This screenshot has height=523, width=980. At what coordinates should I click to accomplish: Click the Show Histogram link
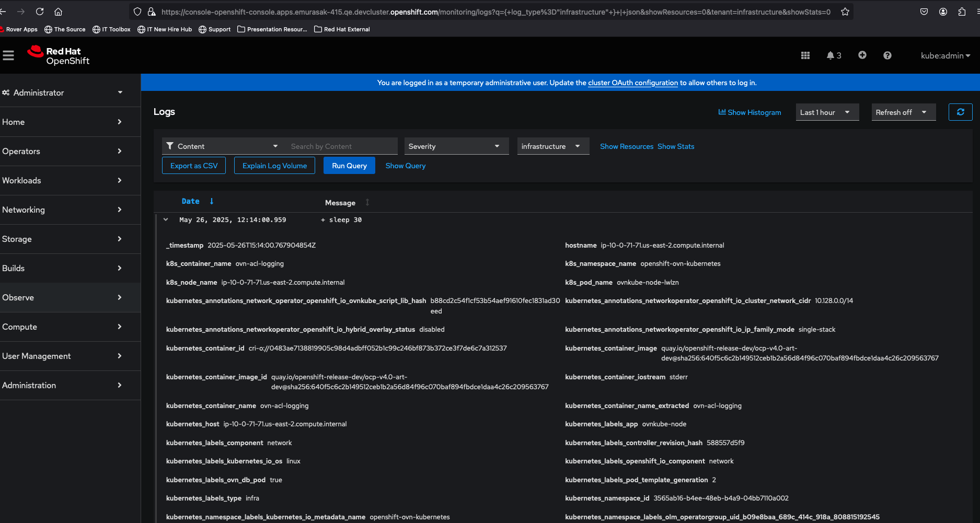point(750,112)
